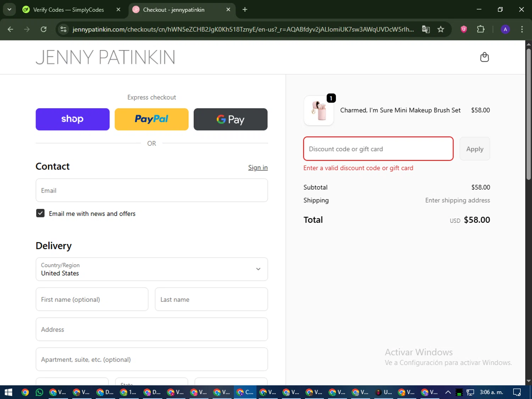Open the shopping bag cart icon
This screenshot has height=399, width=532.
click(484, 57)
